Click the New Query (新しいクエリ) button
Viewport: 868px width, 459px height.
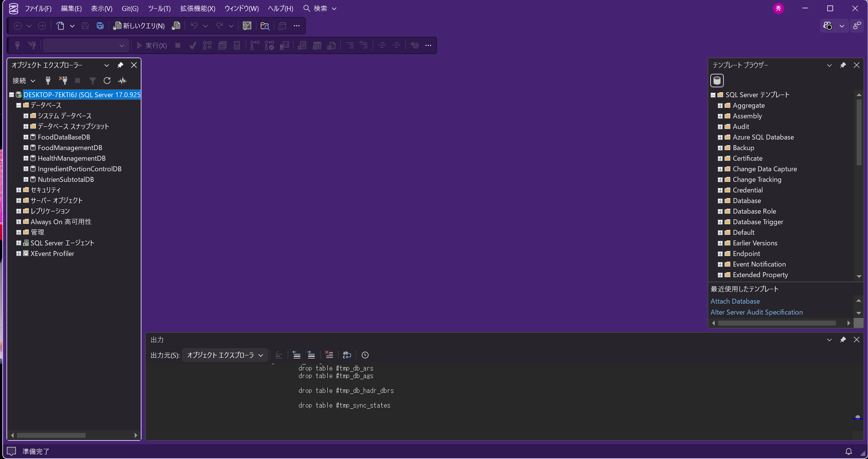pos(139,26)
